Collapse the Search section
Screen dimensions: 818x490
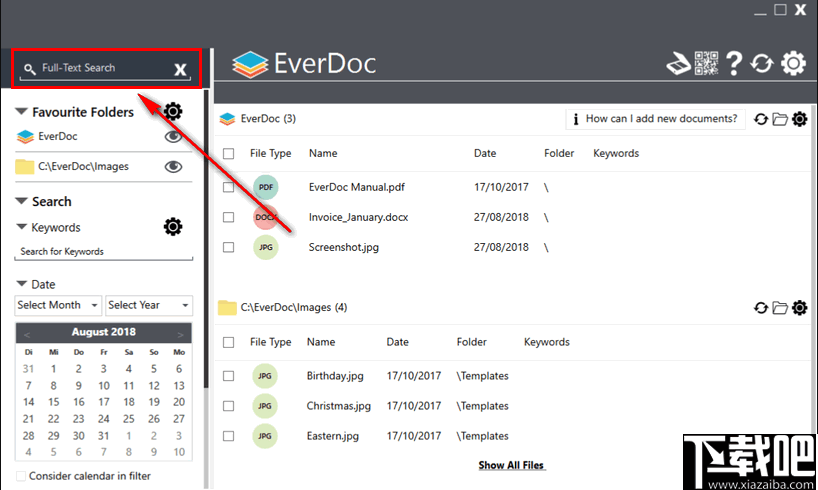[21, 201]
